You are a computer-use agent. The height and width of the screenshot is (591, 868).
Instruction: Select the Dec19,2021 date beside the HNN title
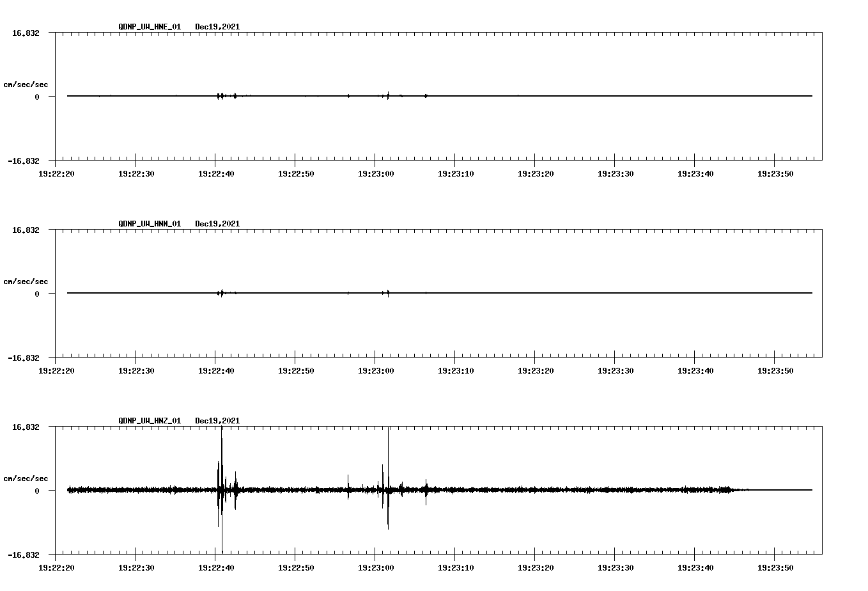pos(217,224)
